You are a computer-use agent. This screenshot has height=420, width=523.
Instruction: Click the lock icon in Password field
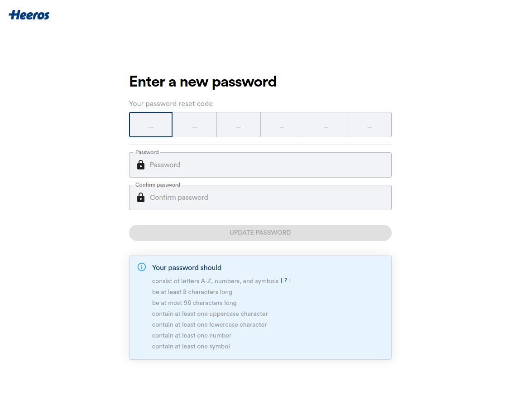tap(141, 165)
